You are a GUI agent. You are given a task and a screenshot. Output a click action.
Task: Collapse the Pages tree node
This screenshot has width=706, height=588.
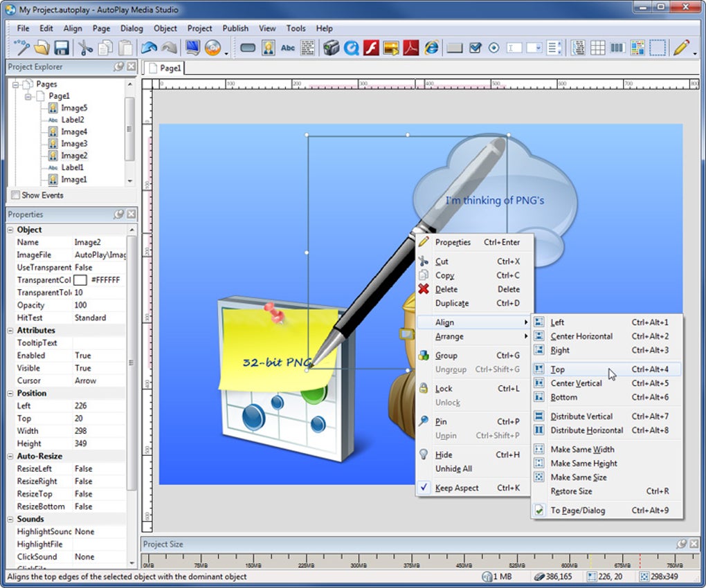(16, 84)
